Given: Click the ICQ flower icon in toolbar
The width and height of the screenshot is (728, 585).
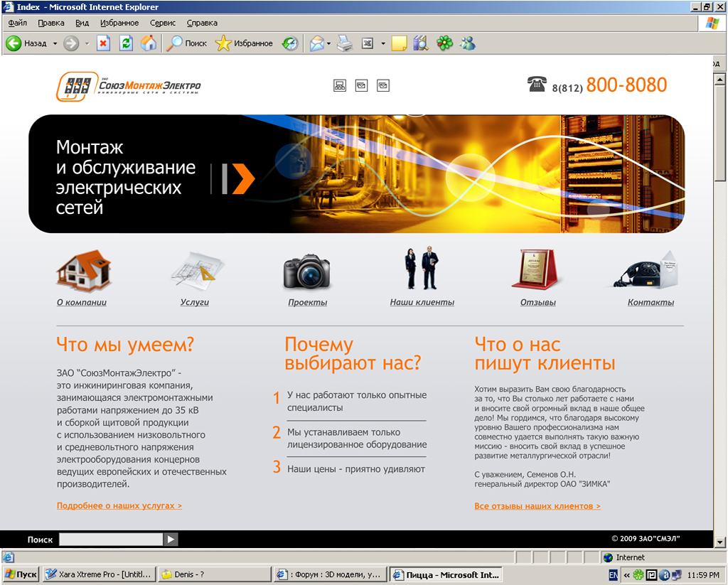Looking at the screenshot, I should pos(444,43).
